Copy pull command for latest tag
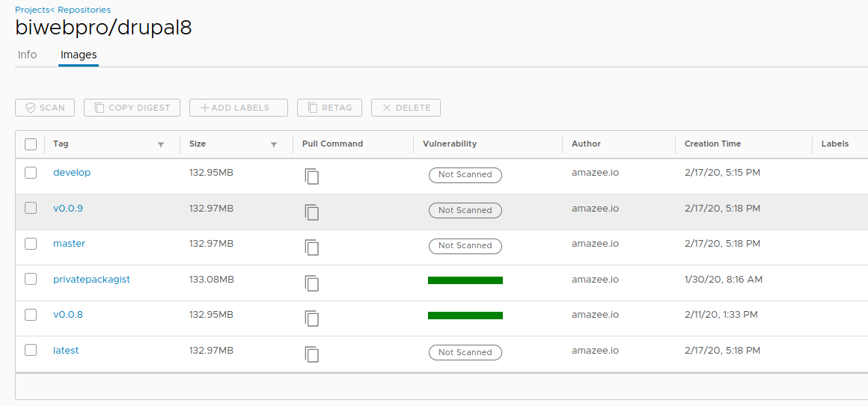 coord(311,354)
